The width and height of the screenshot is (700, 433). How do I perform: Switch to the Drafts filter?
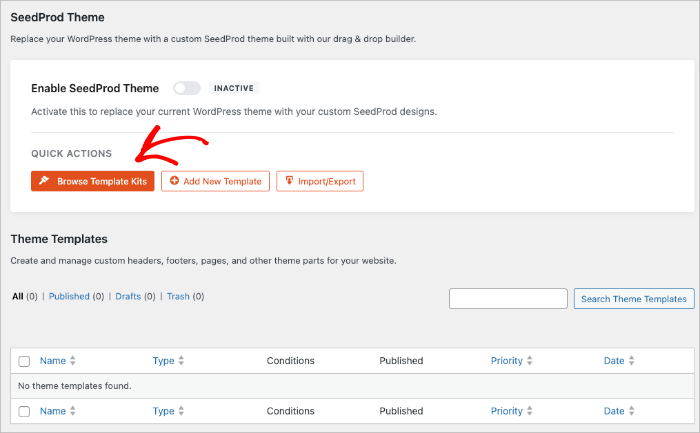pos(129,296)
